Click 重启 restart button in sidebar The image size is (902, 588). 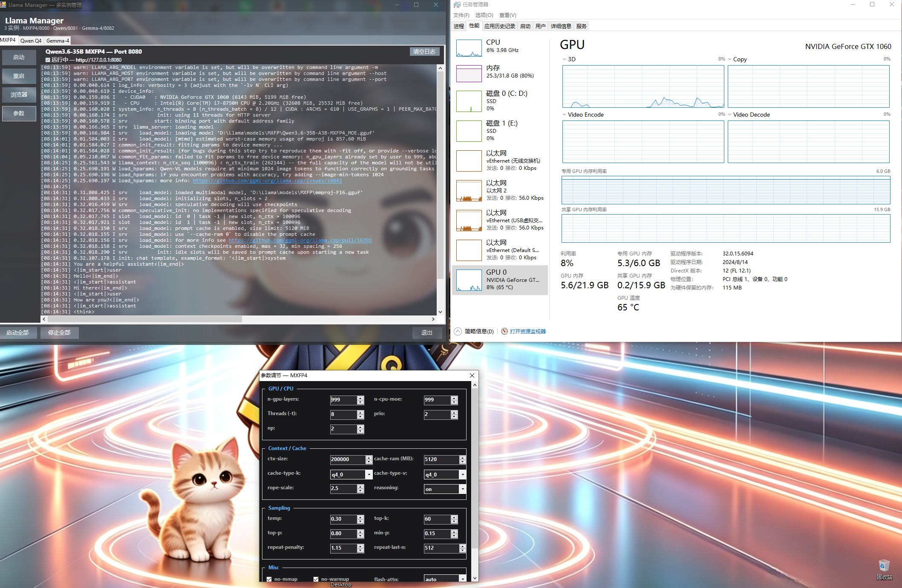19,76
